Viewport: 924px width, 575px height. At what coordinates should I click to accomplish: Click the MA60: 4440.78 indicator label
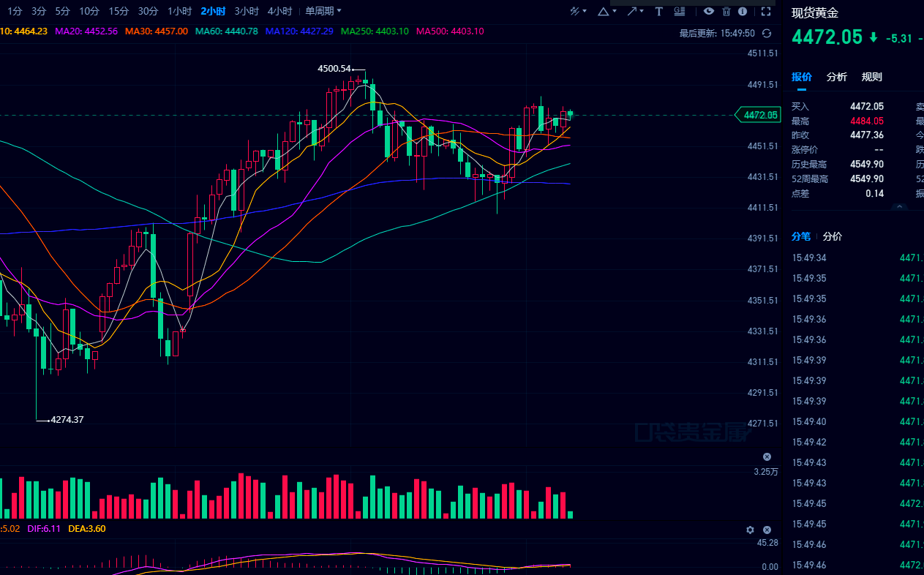point(227,31)
